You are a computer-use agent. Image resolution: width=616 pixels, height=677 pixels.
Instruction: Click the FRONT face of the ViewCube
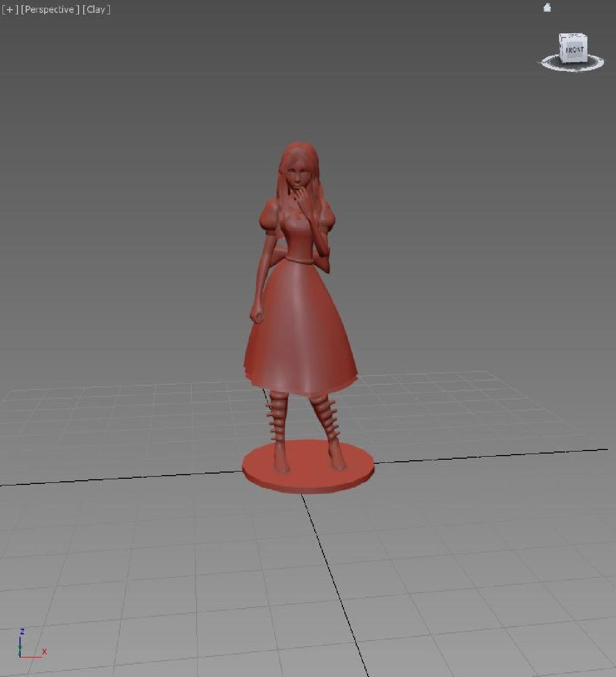click(574, 49)
